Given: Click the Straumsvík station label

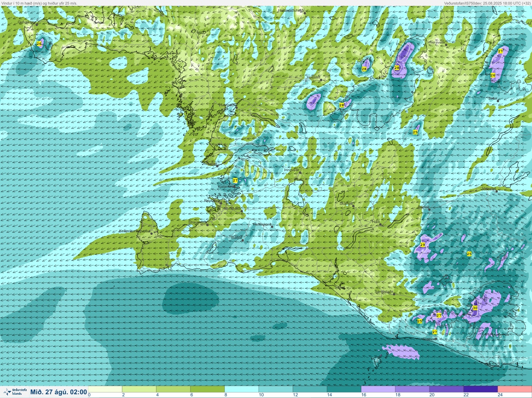Looking at the screenshot, I should point(197,222).
